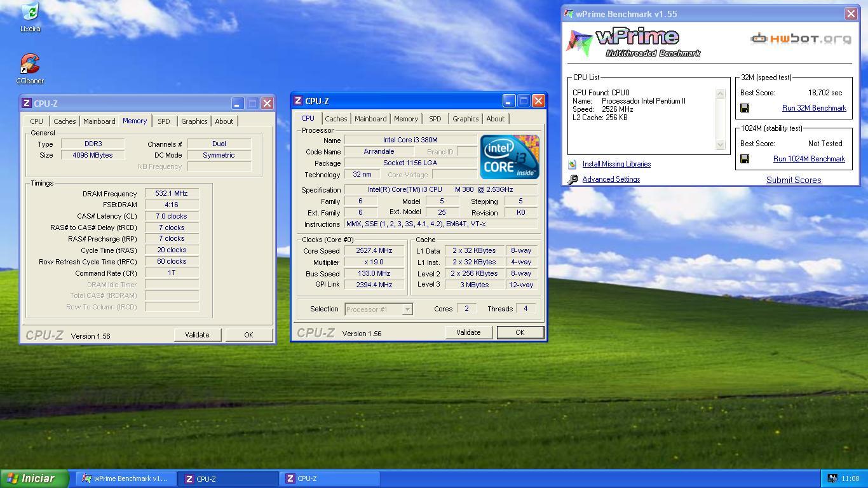Click the hwbot.org logo in wPrime
The height and width of the screenshot is (488, 868).
801,39
